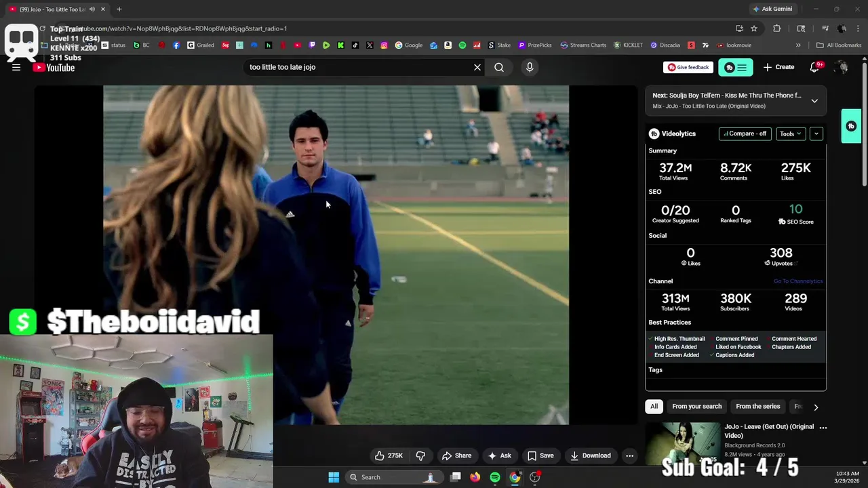The width and height of the screenshot is (868, 488).
Task: Open the lookmovie bookmark
Action: 733,45
